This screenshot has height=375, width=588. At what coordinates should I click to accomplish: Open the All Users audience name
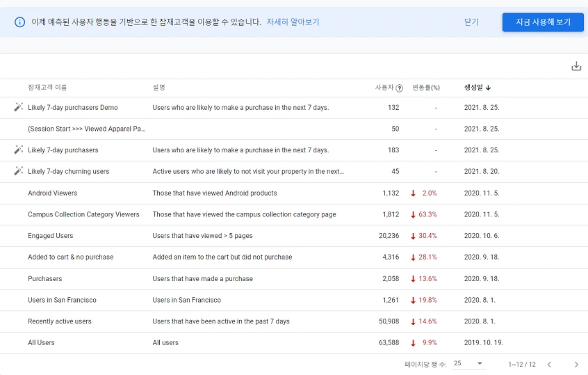(x=41, y=343)
